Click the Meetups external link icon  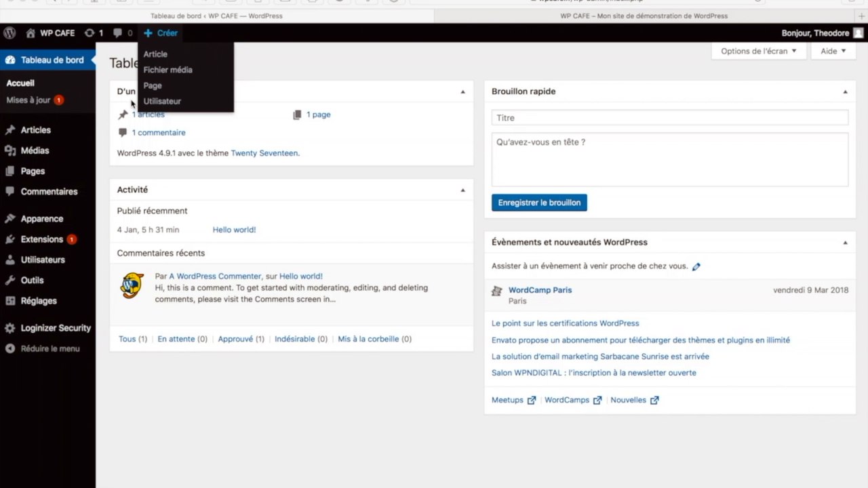point(532,400)
